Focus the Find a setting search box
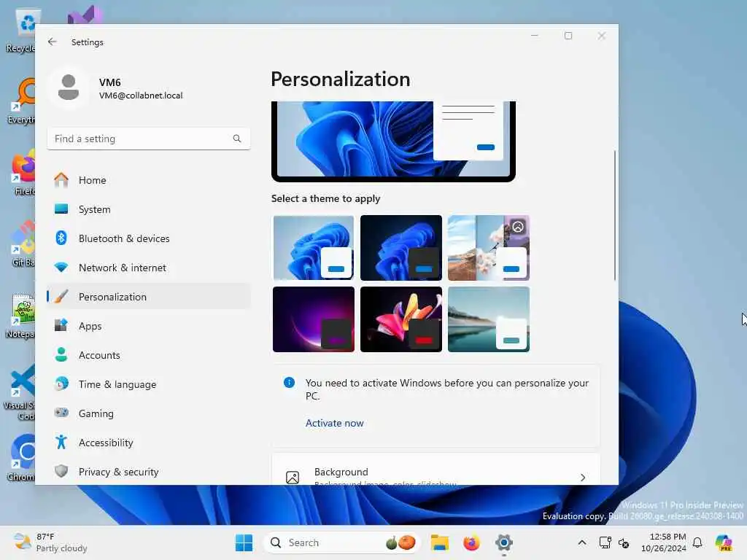Viewport: 747px width, 560px height. pyautogui.click(x=149, y=139)
